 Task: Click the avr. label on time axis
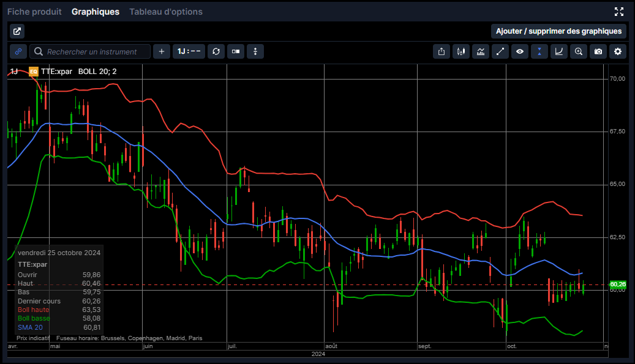[13, 346]
